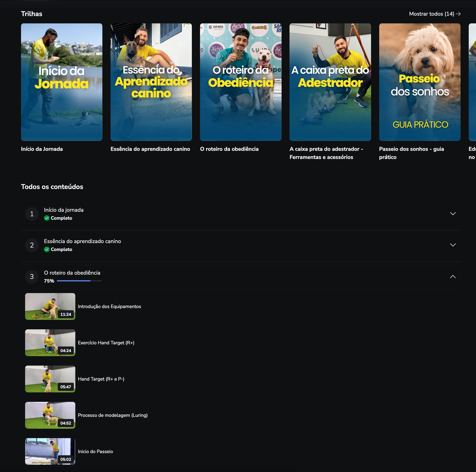Open 'Passeio dos sonhos' guia prático card
Screen dimensions: 476x472
pyautogui.click(x=420, y=82)
